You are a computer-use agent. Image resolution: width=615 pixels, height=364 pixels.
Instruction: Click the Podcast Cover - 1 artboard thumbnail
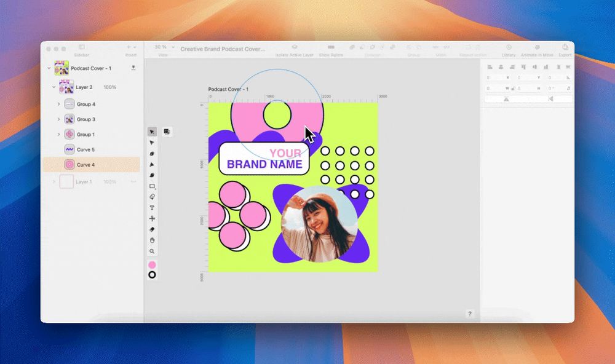61,68
